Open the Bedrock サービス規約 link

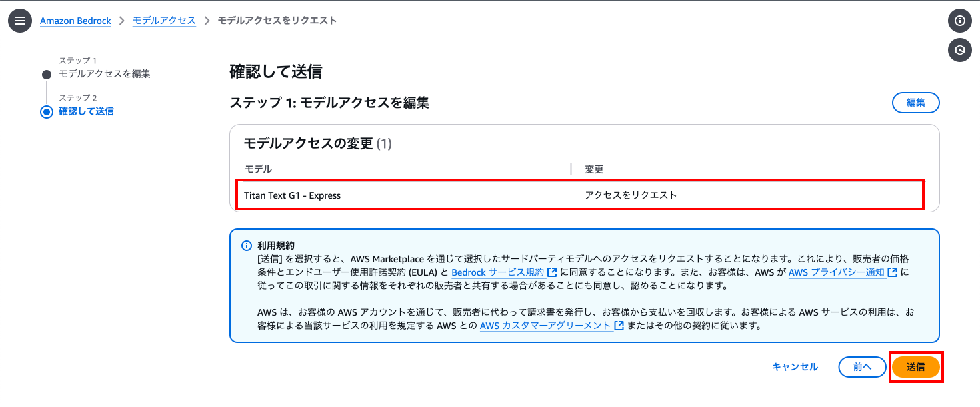click(498, 272)
